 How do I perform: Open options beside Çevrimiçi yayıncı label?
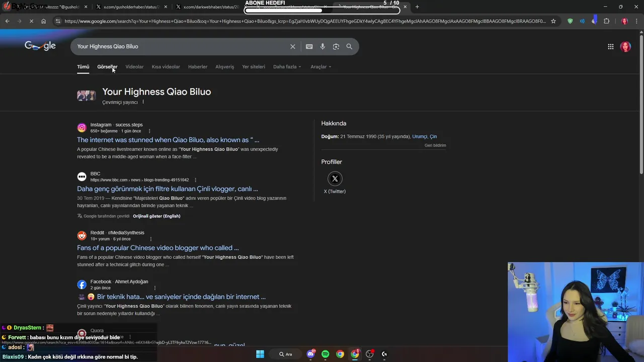click(x=143, y=102)
